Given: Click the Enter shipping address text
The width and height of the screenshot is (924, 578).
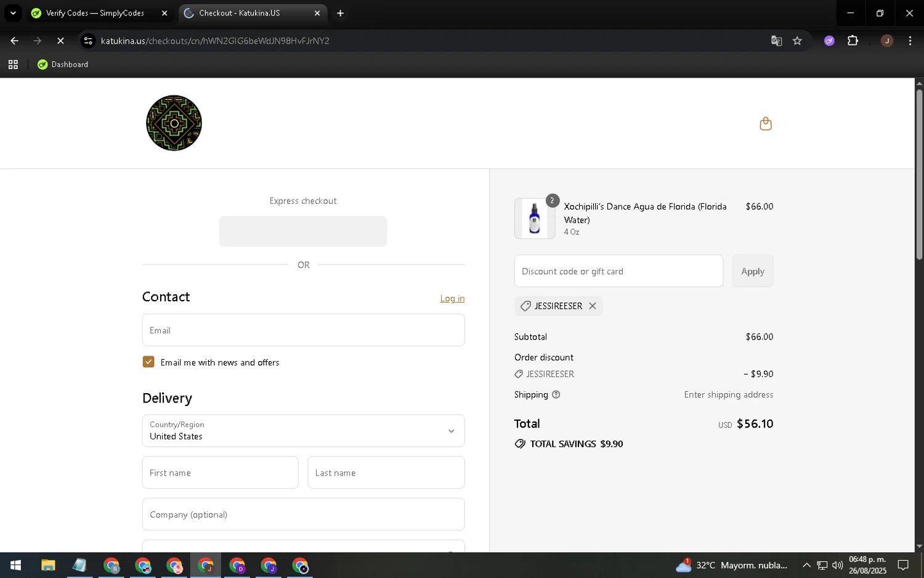Looking at the screenshot, I should 728,395.
